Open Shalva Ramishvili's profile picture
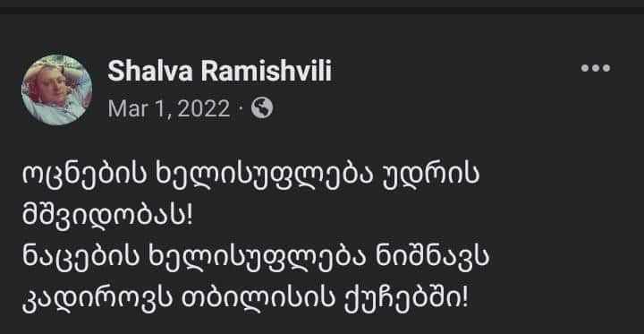Viewport: 644px width, 334px height. click(56, 90)
